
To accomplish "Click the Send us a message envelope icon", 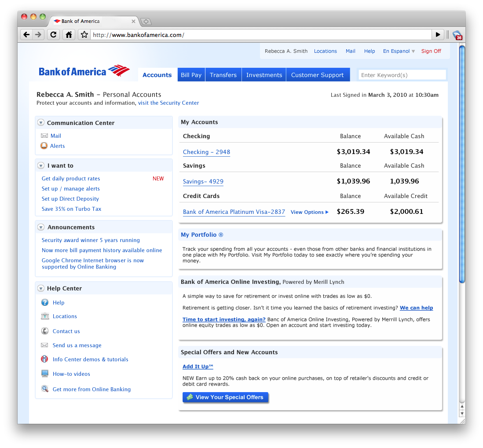I will tap(45, 345).
